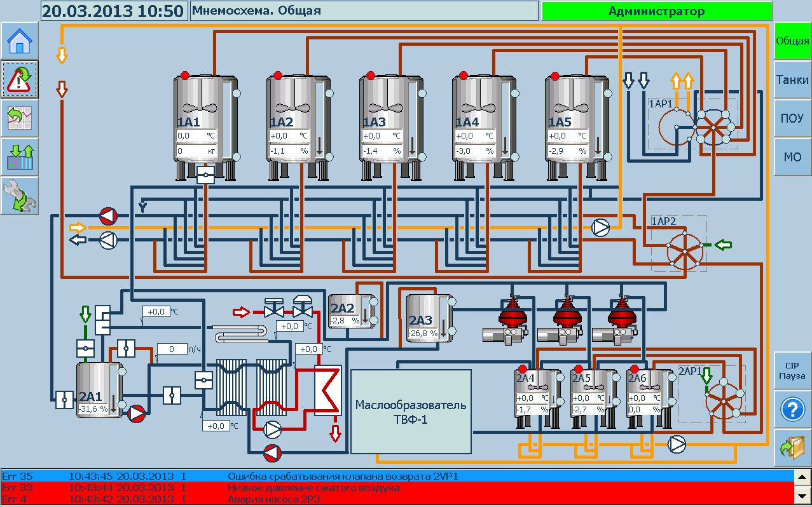Viewport: 812px width, 507px height.
Task: Open the МО tab
Action: [792, 157]
